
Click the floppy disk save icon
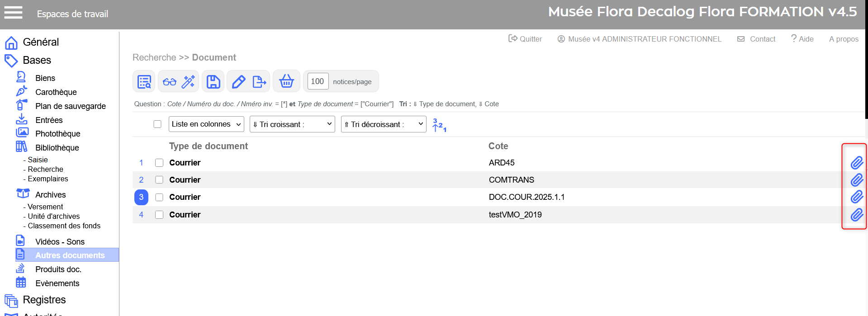point(213,82)
